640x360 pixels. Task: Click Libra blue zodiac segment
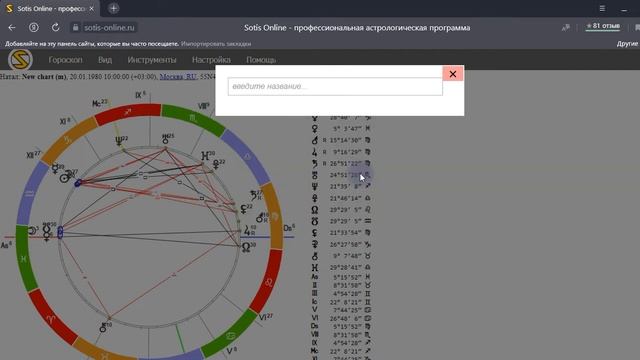247,156
